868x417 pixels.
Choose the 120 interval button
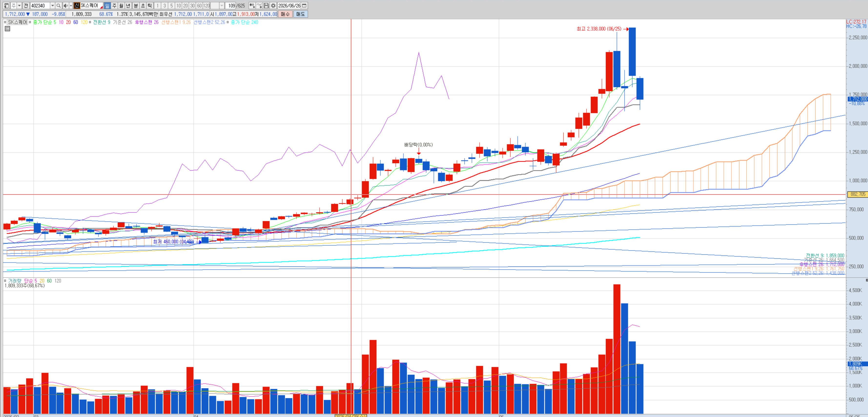207,6
